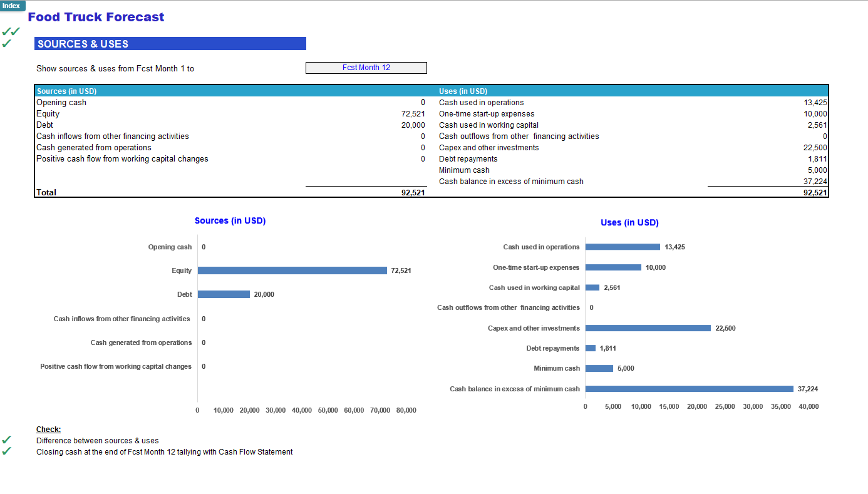Select the Debt row label in the table

[x=45, y=125]
